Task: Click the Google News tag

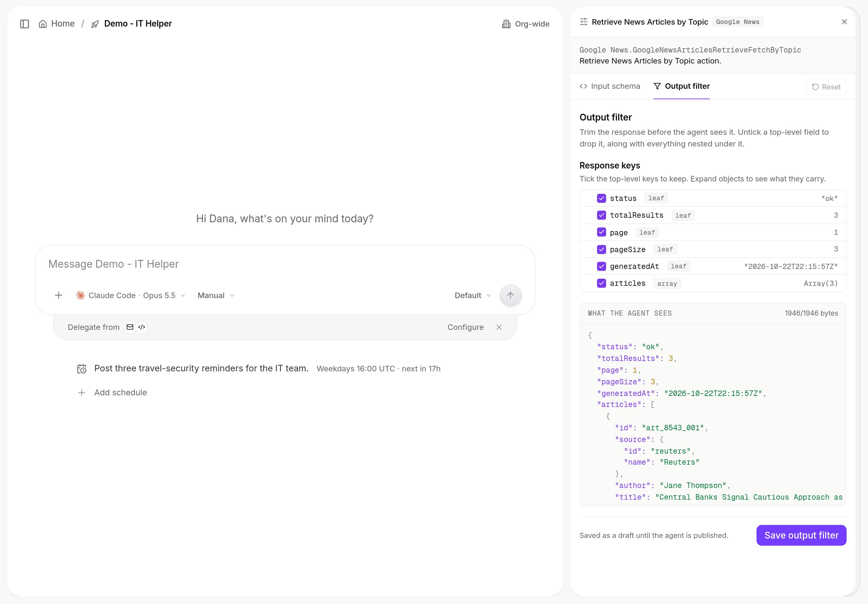Action: point(738,22)
